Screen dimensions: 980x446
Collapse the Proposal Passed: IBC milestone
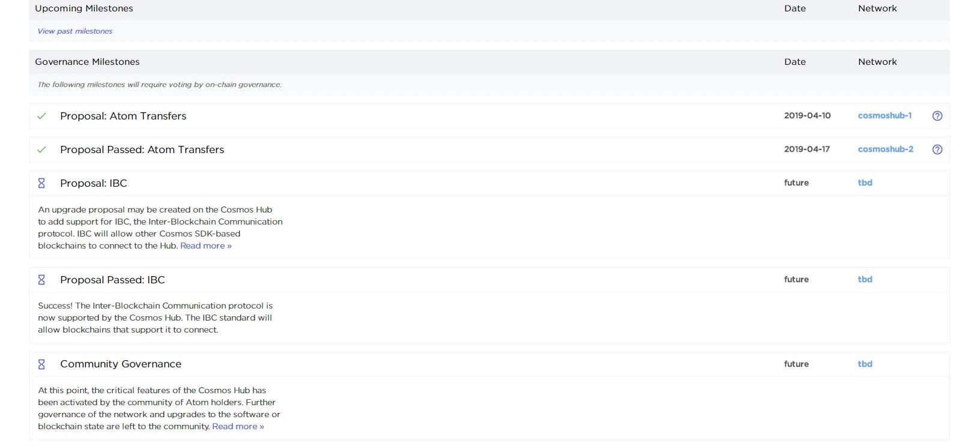click(x=489, y=280)
